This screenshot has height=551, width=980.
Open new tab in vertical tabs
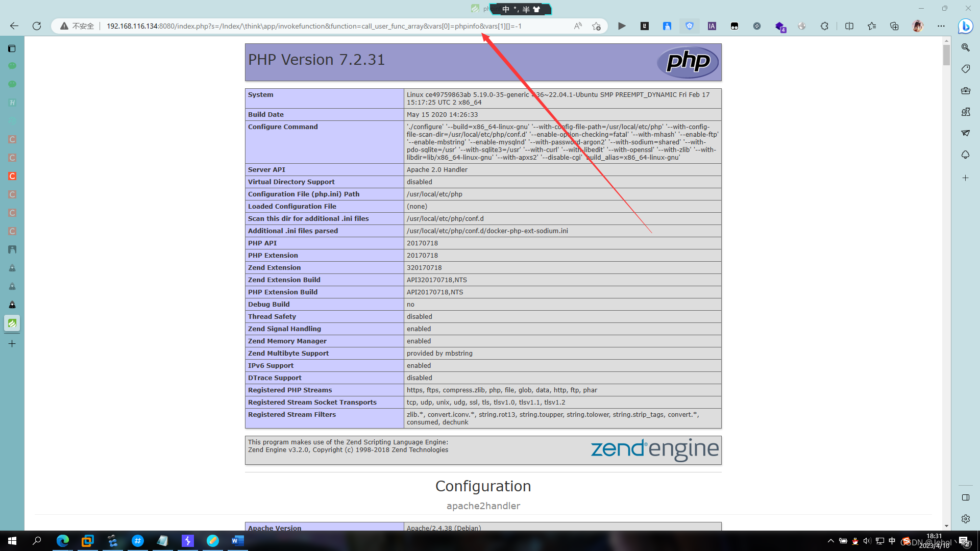[x=12, y=344]
